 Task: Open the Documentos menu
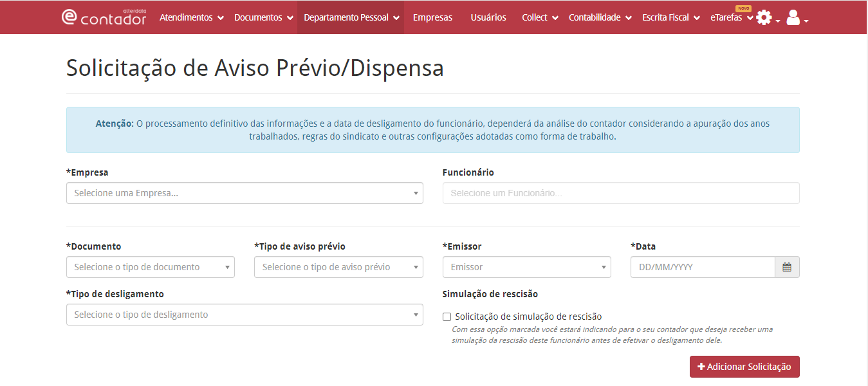click(x=264, y=17)
